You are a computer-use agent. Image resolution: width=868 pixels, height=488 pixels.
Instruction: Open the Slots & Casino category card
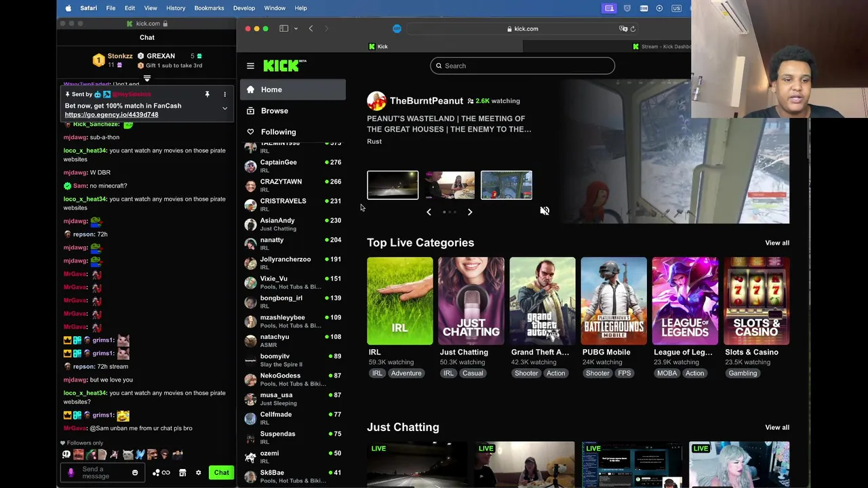coord(756,301)
